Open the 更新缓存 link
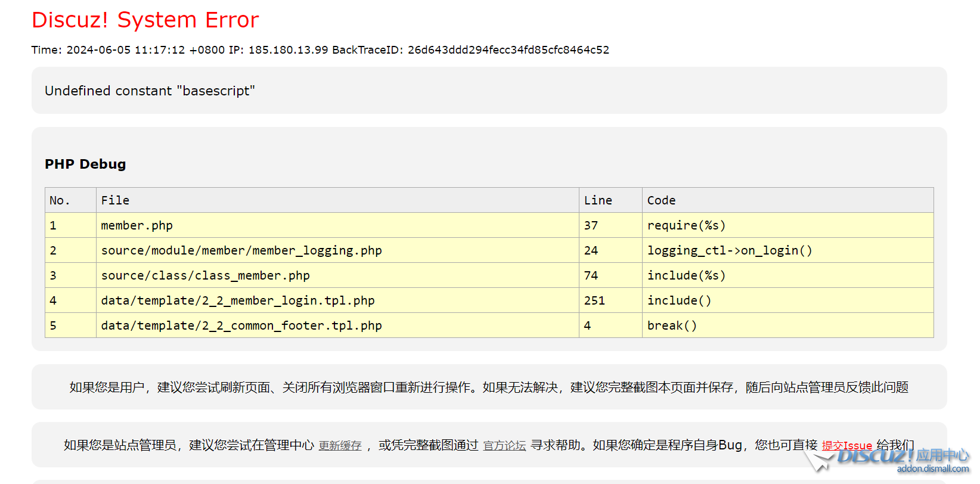980x484 pixels. tap(340, 446)
